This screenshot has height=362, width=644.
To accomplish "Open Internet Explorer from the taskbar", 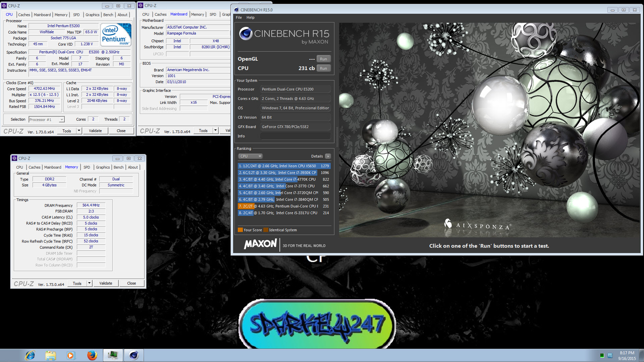I will coord(30,355).
